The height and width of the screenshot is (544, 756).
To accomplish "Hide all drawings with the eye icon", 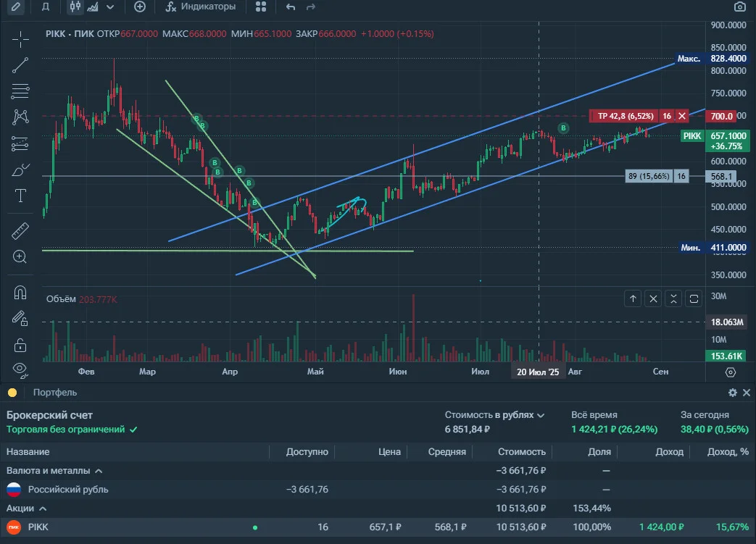I will (x=20, y=370).
